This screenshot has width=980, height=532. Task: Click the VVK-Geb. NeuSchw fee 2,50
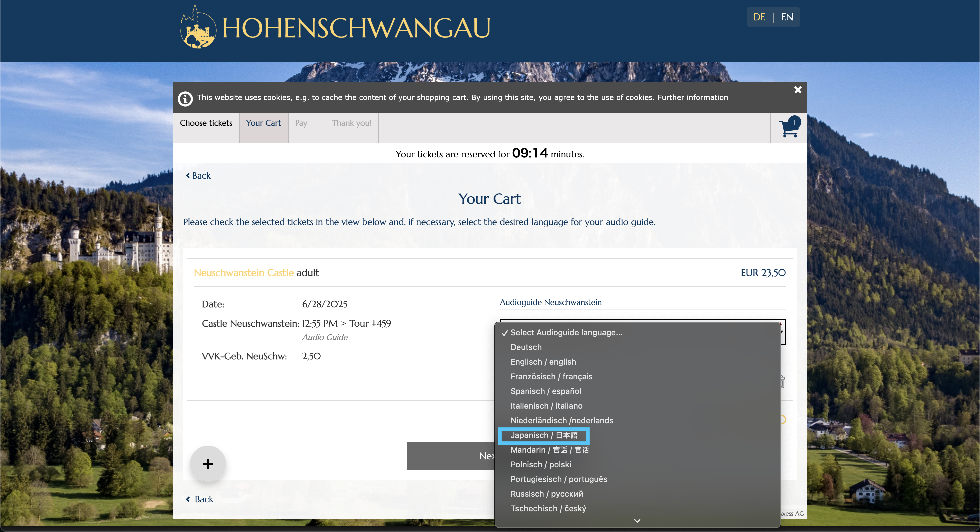tap(311, 356)
